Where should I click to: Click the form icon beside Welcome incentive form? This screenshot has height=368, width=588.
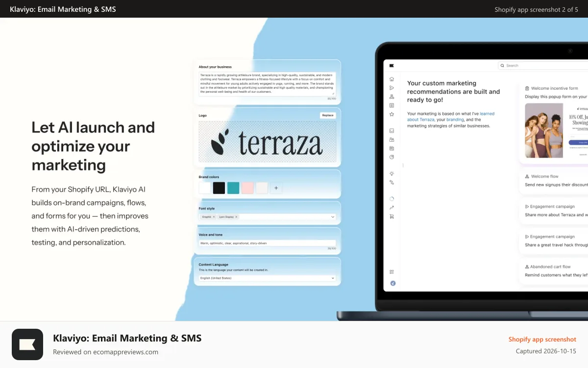[x=527, y=88]
